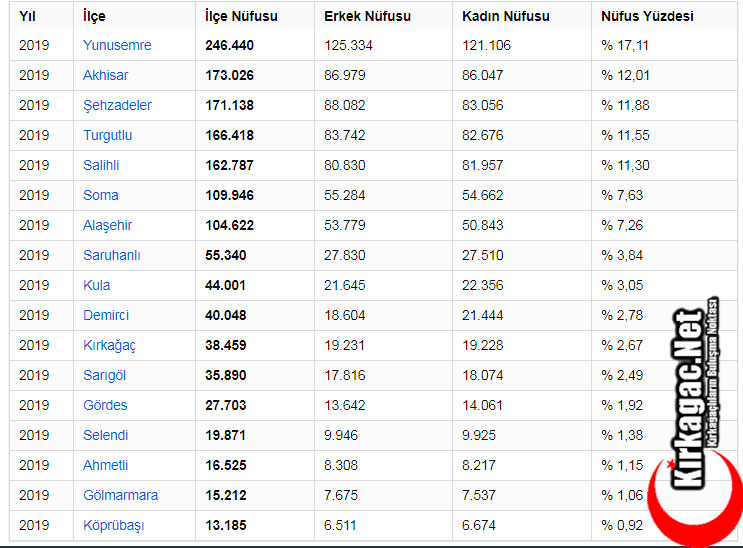743x548 pixels.
Task: Select Gördes population value 27.703
Action: [226, 405]
